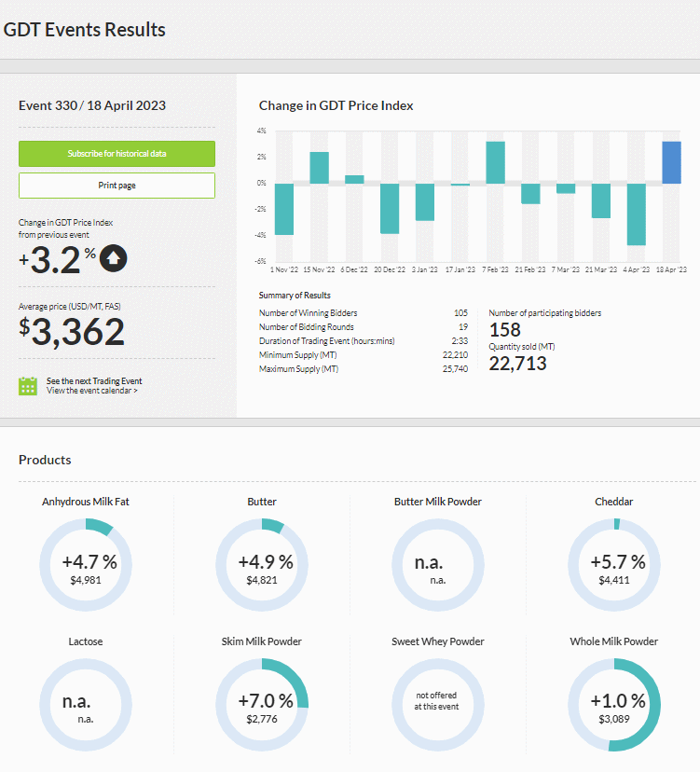This screenshot has height=772, width=700.
Task: Select the blue 18 Apr '23 chart bar
Action: click(x=671, y=162)
